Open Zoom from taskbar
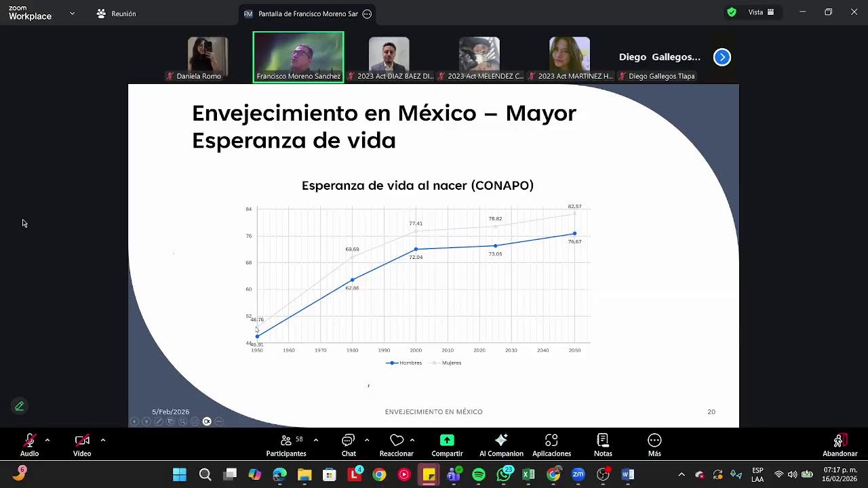868x488 pixels. (578, 474)
